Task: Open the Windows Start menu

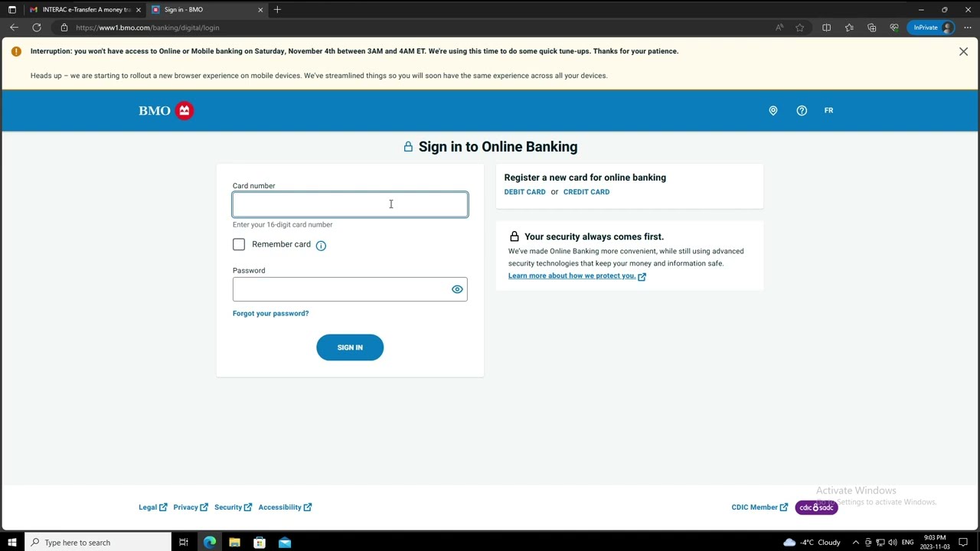Action: (x=11, y=543)
